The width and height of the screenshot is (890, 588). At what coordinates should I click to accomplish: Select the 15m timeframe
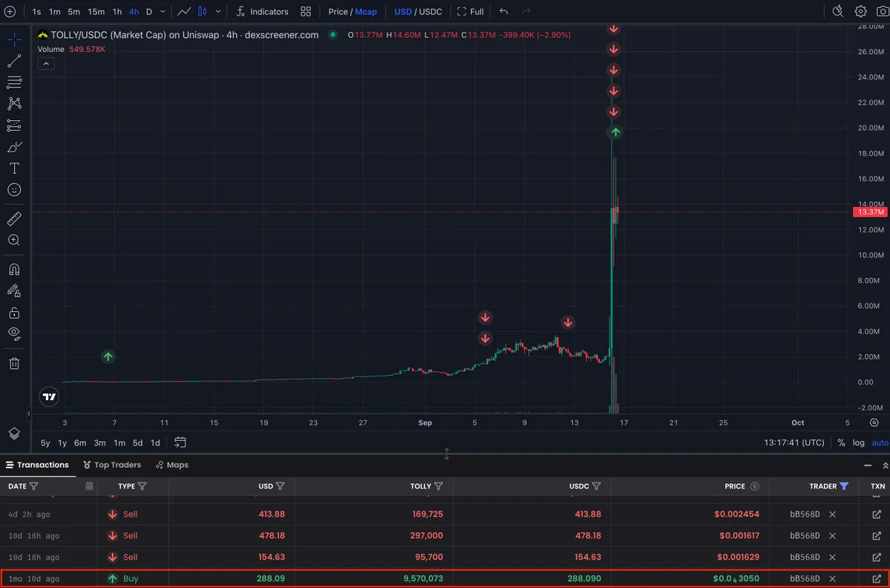(x=96, y=11)
